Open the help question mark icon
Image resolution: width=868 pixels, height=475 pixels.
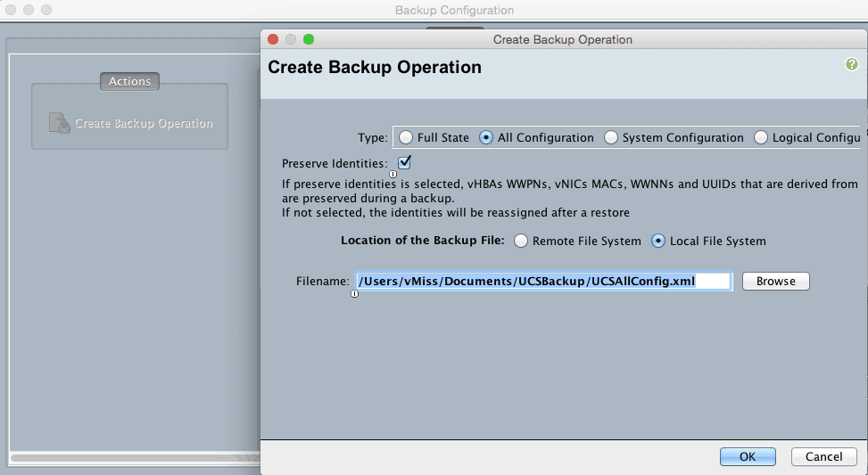click(851, 65)
